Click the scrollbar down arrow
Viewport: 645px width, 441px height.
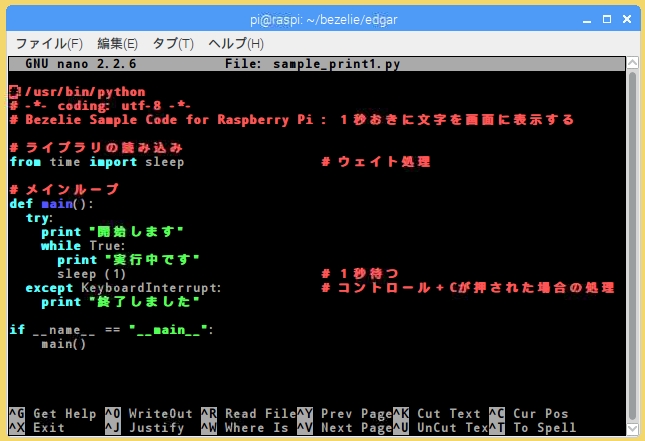pos(632,428)
